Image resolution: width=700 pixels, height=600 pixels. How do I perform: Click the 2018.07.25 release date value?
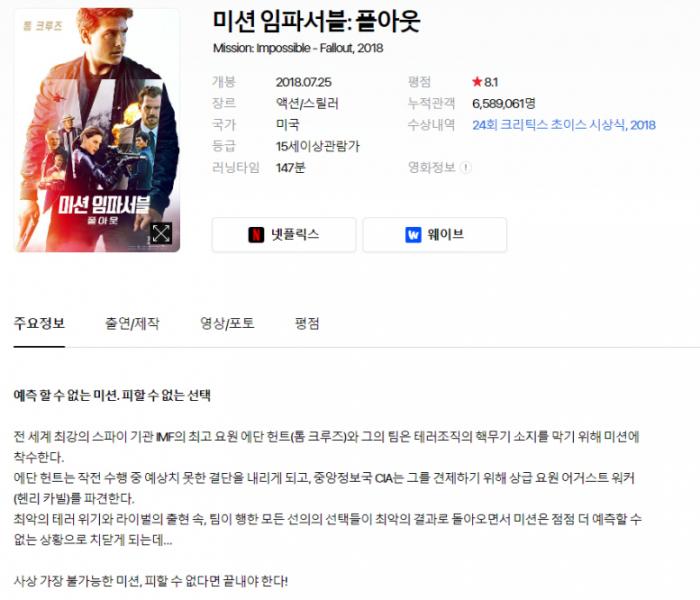pos(304,82)
